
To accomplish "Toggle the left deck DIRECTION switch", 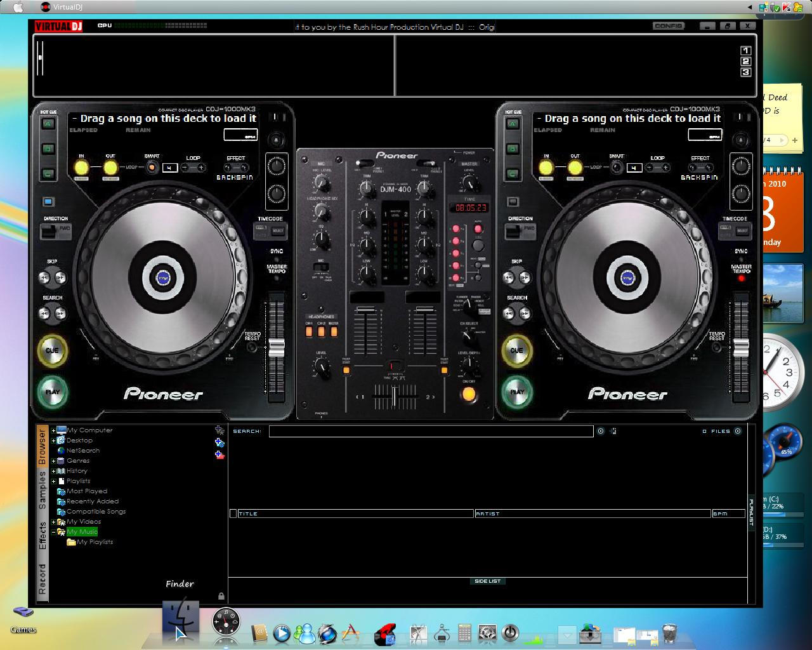I will (x=56, y=230).
